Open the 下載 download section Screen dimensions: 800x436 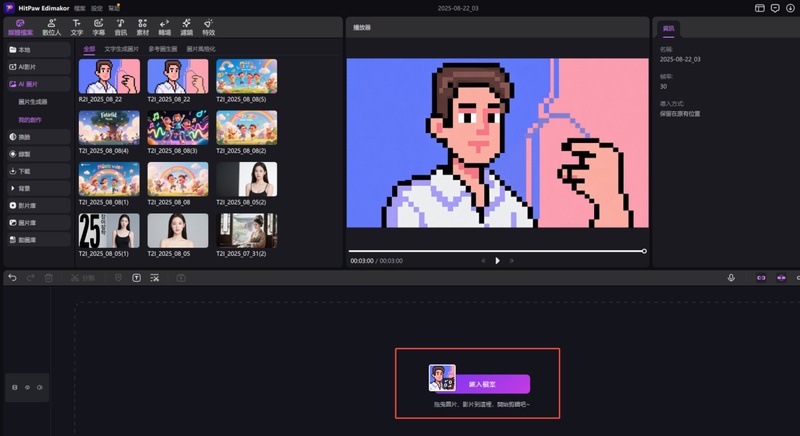[39, 171]
